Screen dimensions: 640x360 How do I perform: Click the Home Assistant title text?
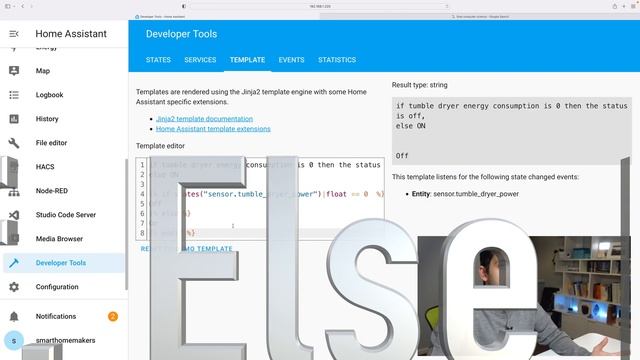71,34
